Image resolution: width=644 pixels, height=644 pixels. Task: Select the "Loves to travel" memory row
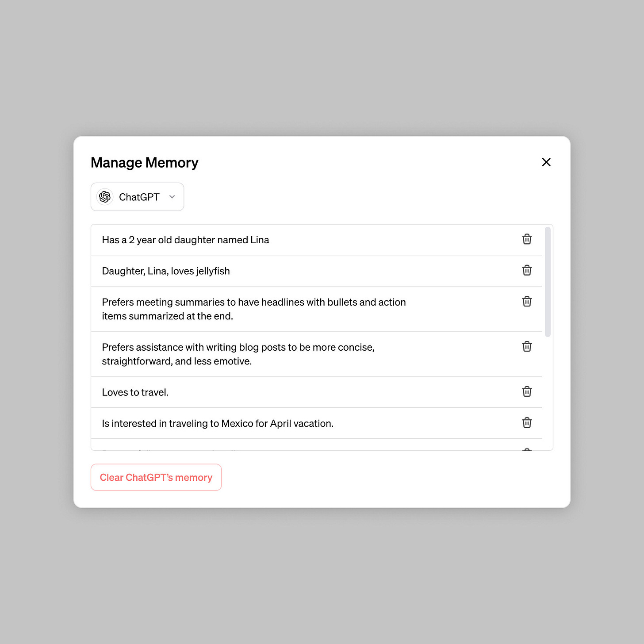[x=265, y=392]
